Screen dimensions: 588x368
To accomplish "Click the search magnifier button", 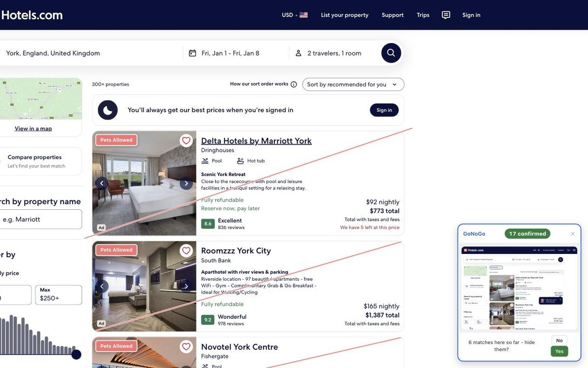I will point(391,53).
